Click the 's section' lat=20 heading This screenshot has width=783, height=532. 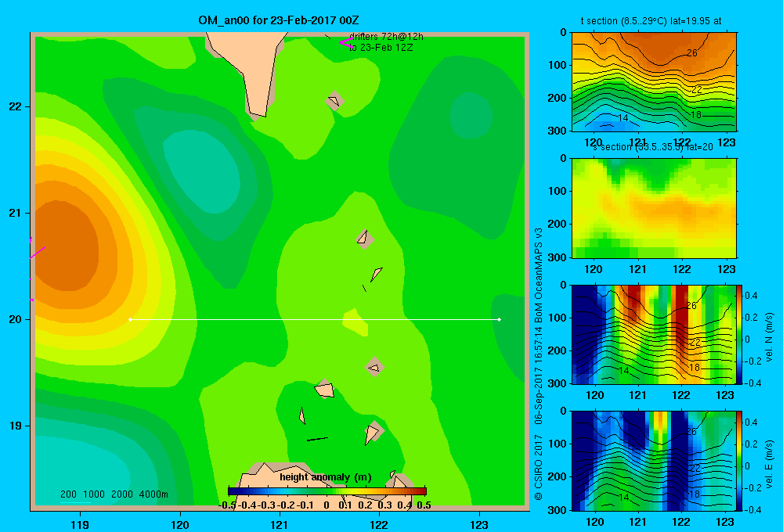tap(653, 147)
